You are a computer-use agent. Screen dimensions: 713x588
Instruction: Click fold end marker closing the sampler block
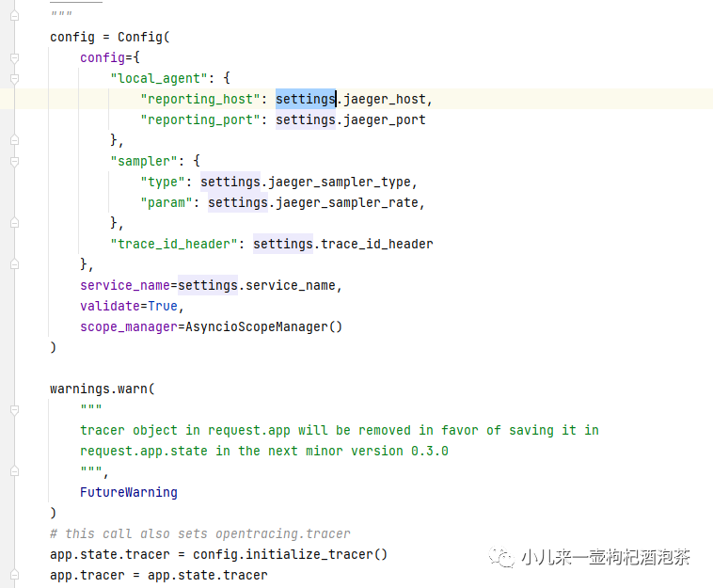pyautogui.click(x=14, y=223)
